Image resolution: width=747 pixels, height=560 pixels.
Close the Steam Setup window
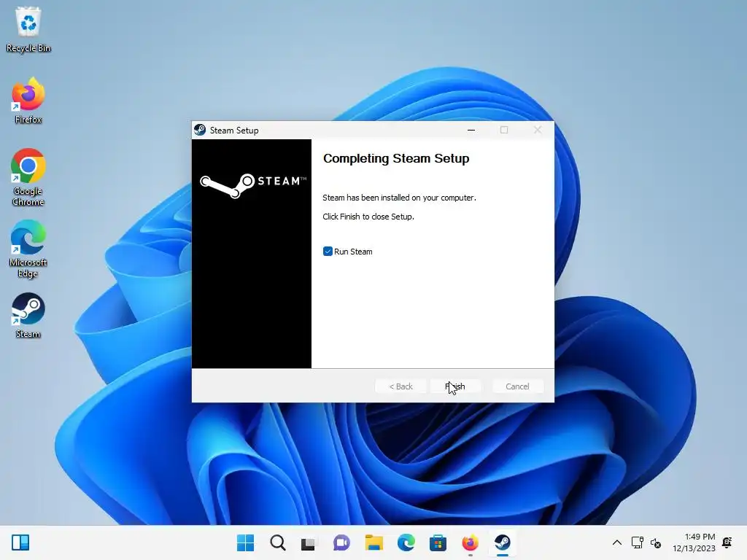[538, 130]
